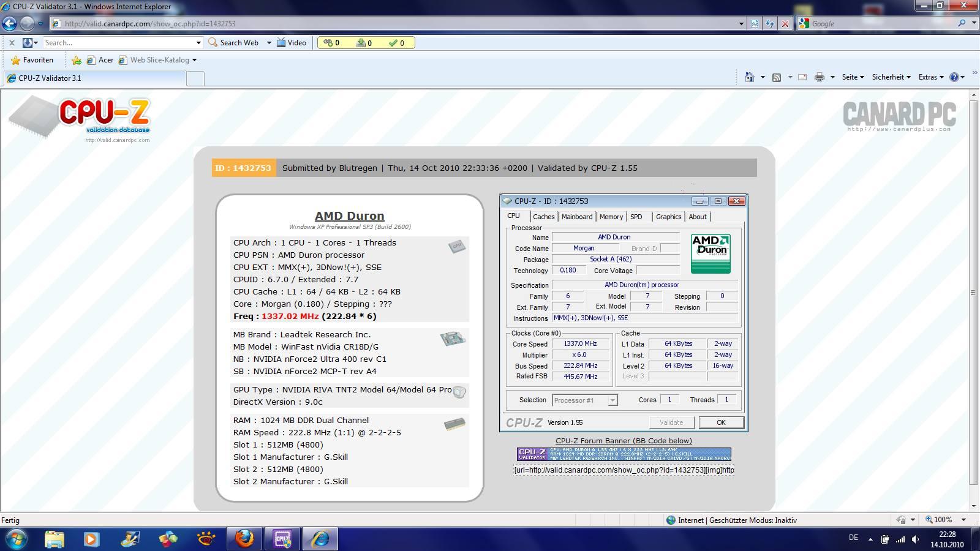Click the BB code text field

point(624,470)
